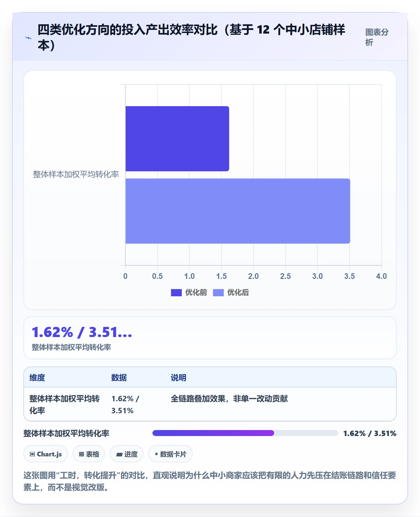Click the chart's y-axis label 整体样本加权平均转化率
The height and width of the screenshot is (517, 420).
point(76,175)
